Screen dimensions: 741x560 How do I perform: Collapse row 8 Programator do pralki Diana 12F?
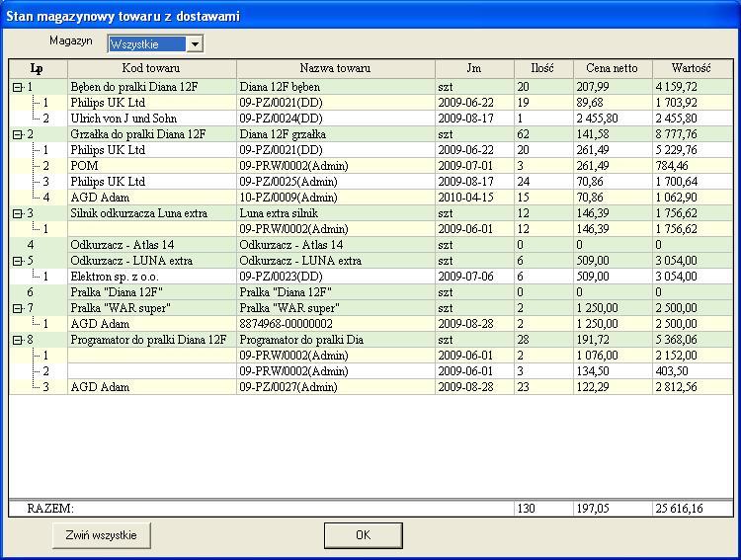point(17,341)
